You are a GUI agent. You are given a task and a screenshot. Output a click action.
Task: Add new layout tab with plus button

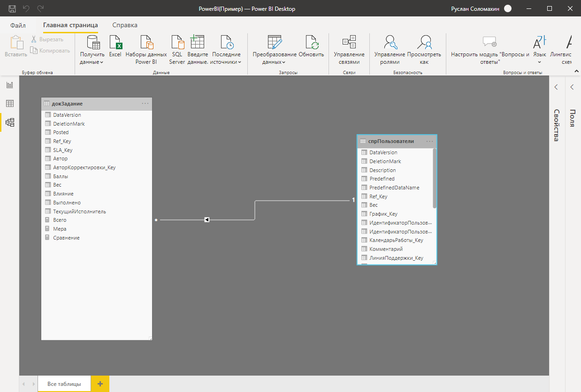pos(100,384)
